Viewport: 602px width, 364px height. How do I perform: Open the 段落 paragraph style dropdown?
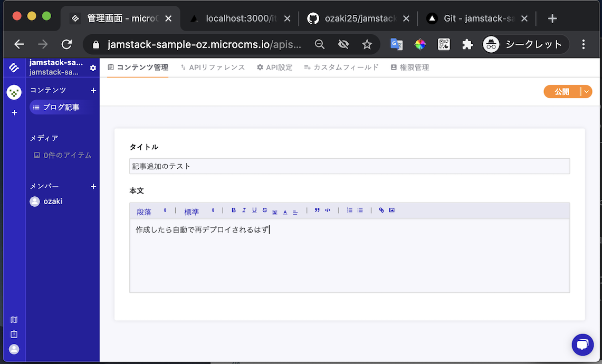151,211
